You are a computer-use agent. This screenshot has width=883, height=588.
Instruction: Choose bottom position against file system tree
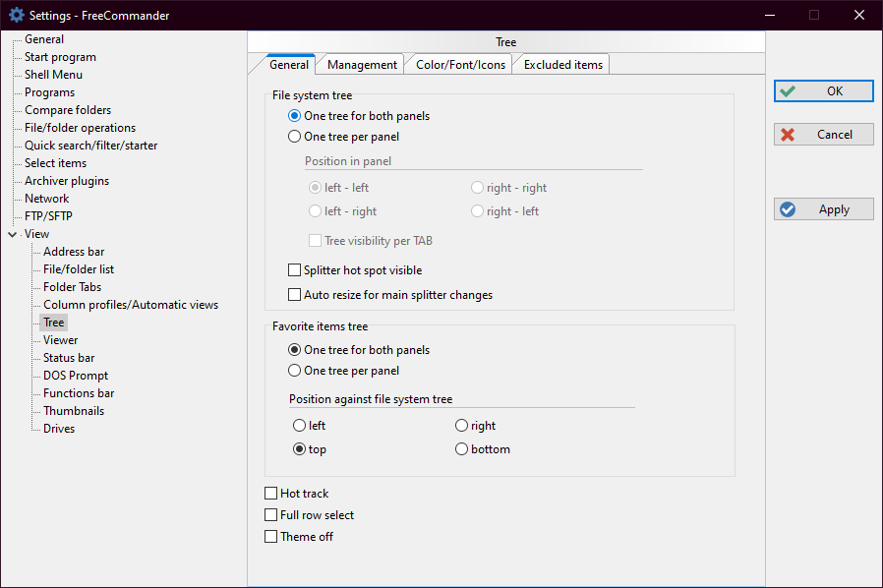[x=462, y=449]
